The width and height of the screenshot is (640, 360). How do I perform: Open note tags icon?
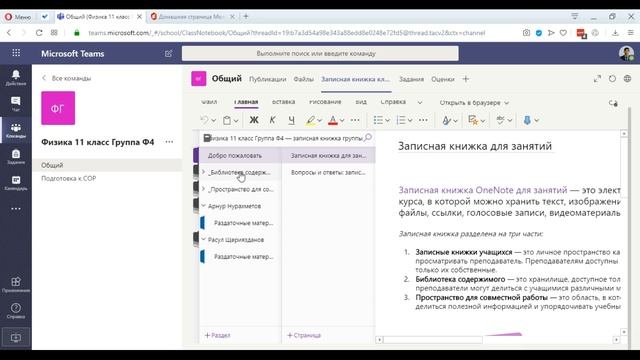pyautogui.click(x=473, y=120)
